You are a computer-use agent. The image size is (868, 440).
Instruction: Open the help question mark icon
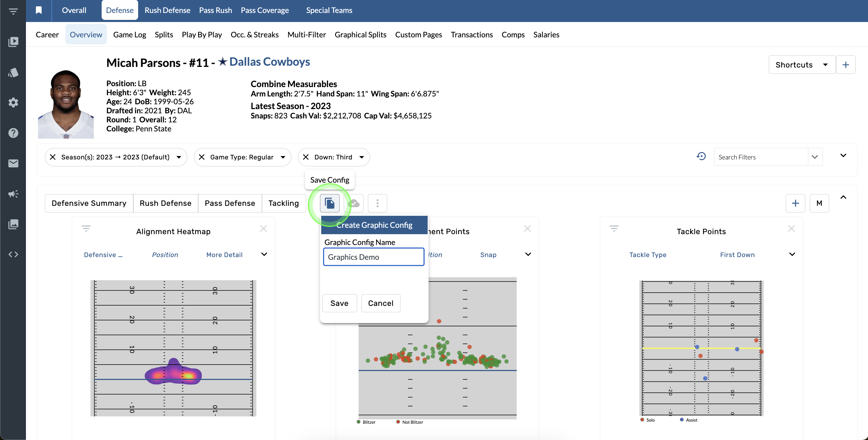13,133
